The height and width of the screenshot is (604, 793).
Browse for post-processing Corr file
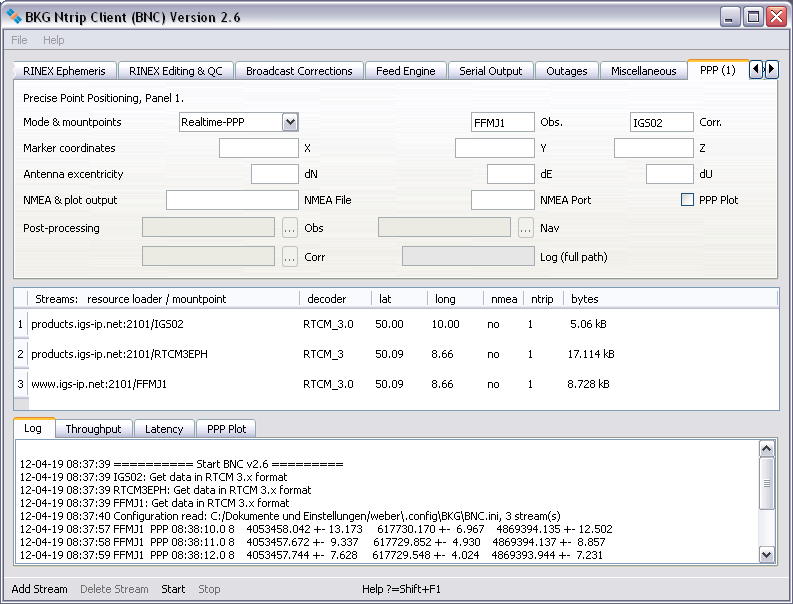(290, 257)
